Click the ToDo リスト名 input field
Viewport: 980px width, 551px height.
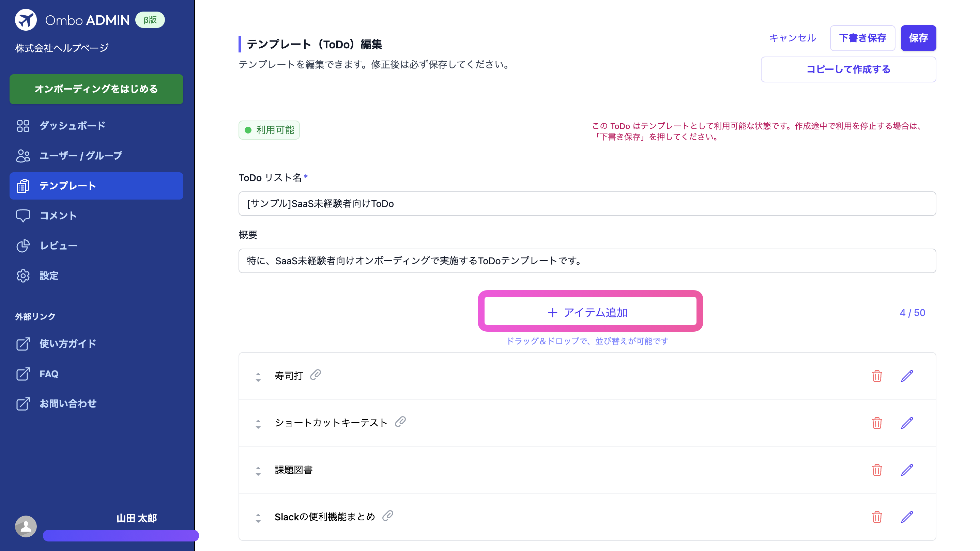[x=587, y=204]
